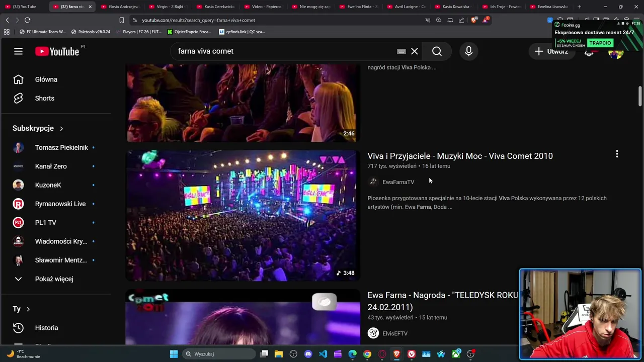Expand the Subskrypcje section chevron
644x362 pixels.
(x=61, y=129)
